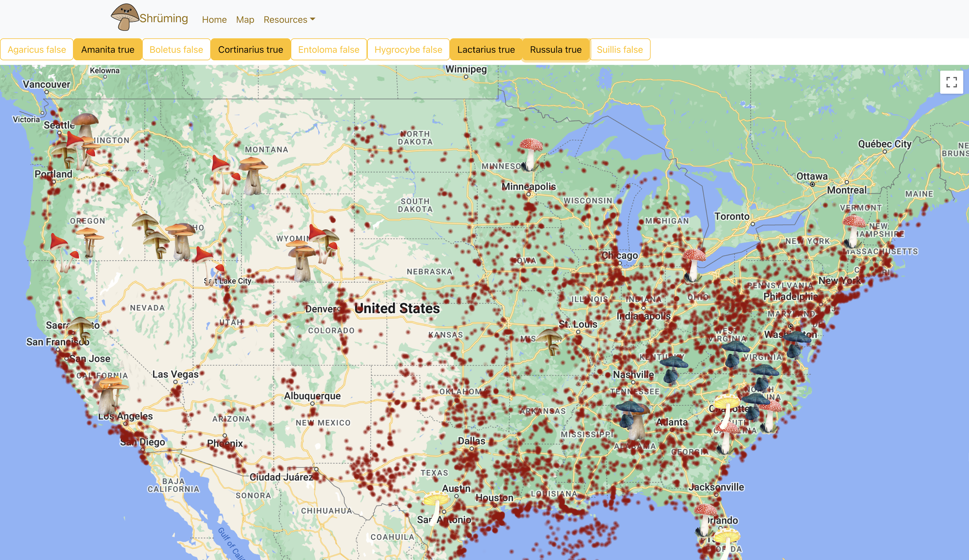This screenshot has height=560, width=969.
Task: Click the Shrüming mushroom logo
Action: click(125, 17)
